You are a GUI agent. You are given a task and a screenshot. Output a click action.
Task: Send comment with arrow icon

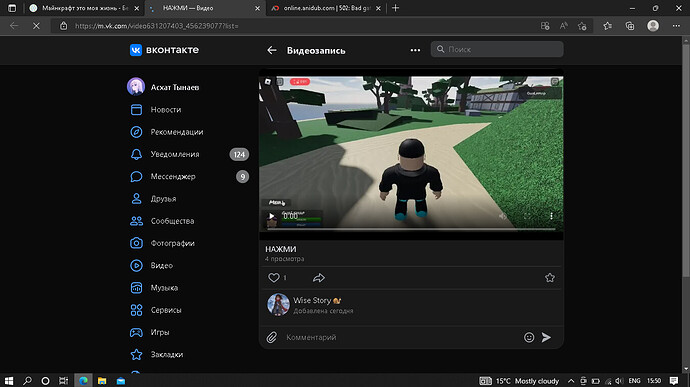click(x=546, y=337)
